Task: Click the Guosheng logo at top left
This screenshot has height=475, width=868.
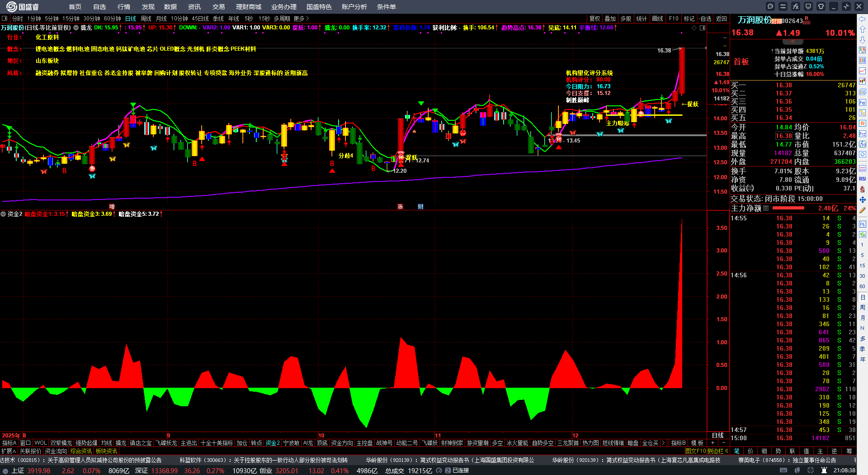Action: click(x=23, y=7)
